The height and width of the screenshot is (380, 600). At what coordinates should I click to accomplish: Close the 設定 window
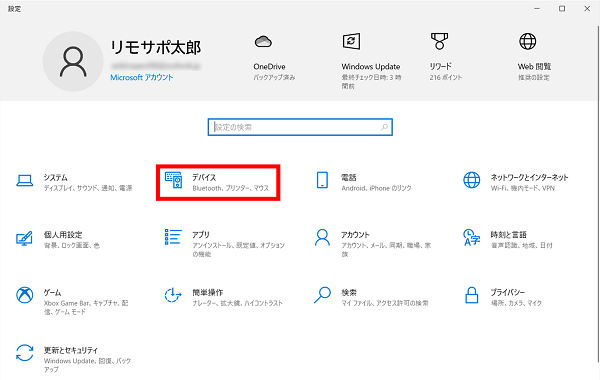pyautogui.click(x=587, y=8)
